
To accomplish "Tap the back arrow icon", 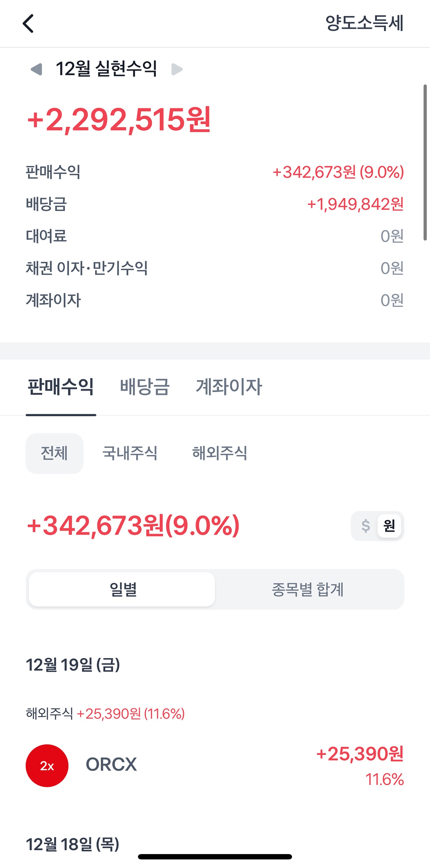I will coord(28,24).
